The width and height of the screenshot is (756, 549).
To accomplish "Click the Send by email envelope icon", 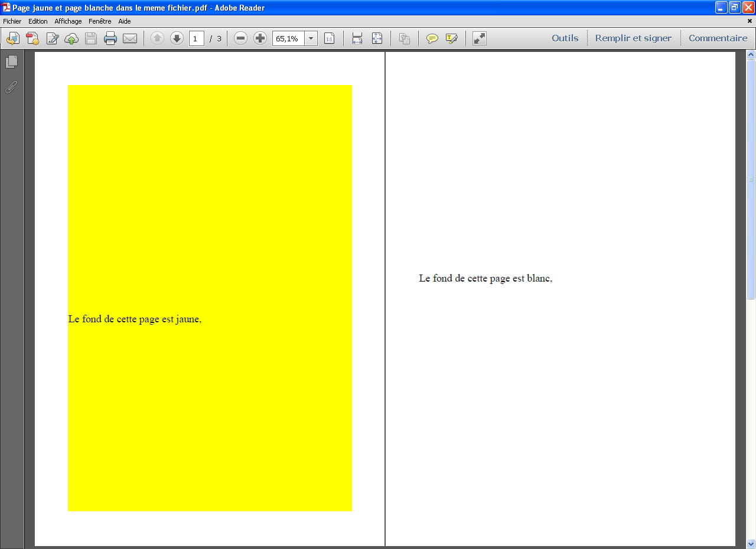I will coord(130,38).
